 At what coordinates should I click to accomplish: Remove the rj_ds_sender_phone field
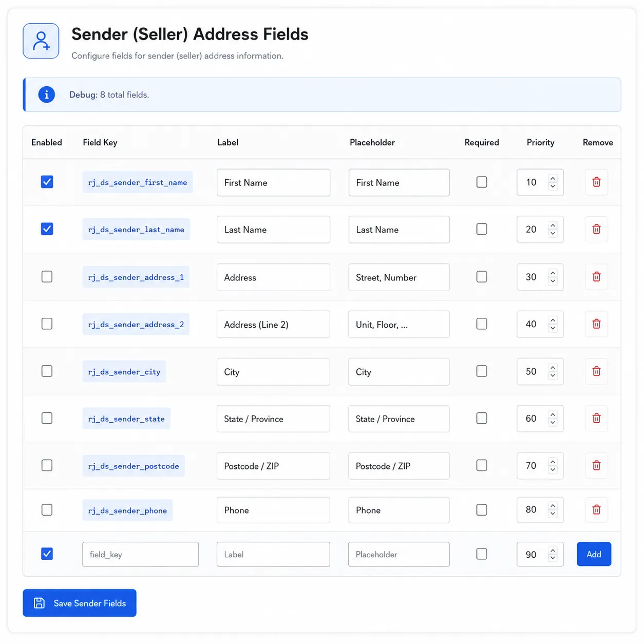point(596,510)
